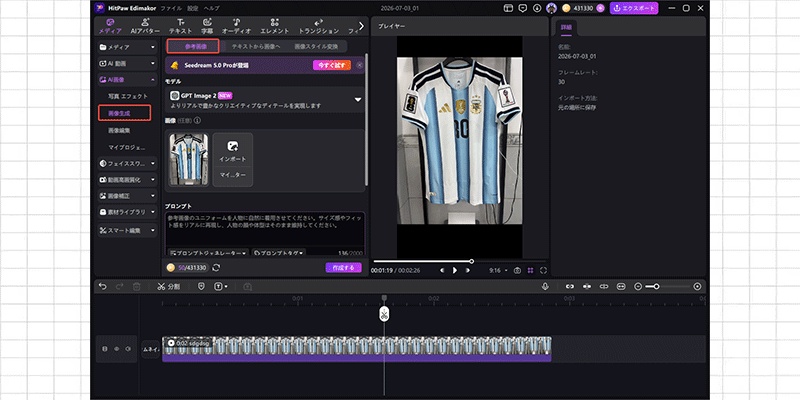Expand the フェイススワ... sidebar section

pos(127,163)
